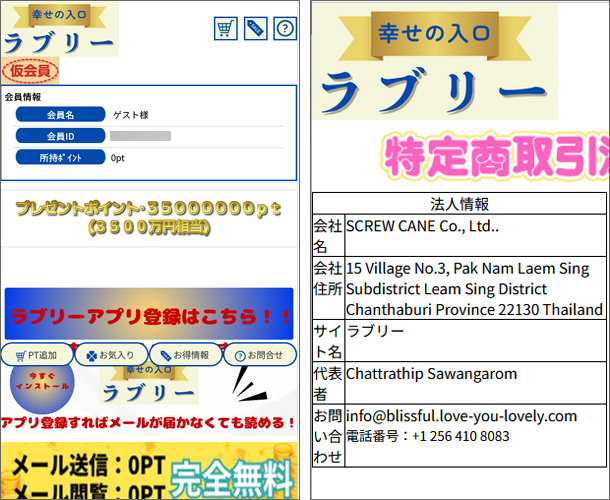Screen dimensions: 610x500
Task: Click the 会員ID label pill
Action: click(60, 136)
